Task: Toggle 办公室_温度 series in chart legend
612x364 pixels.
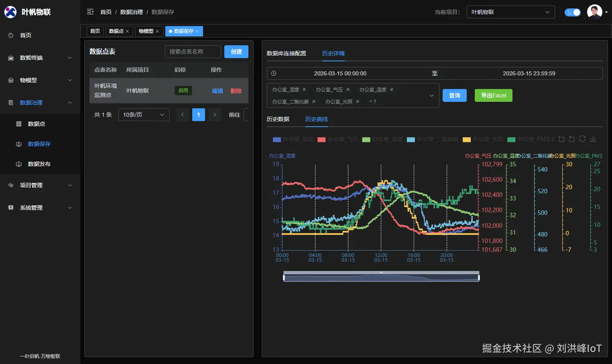Action: click(x=382, y=140)
